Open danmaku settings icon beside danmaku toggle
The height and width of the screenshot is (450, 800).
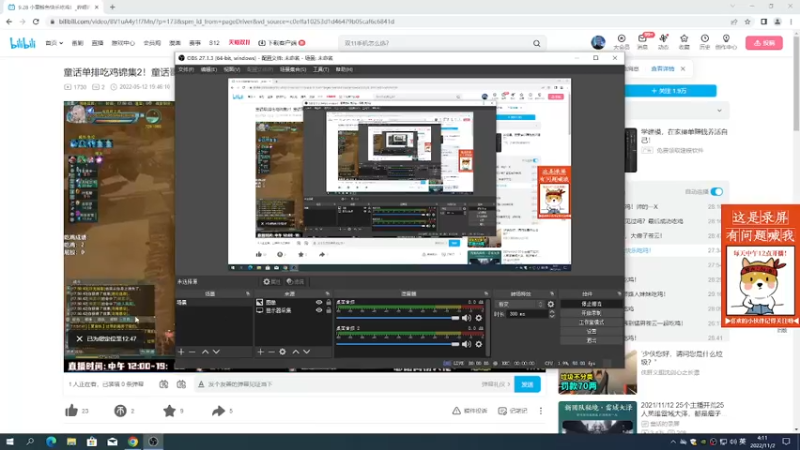(x=181, y=384)
